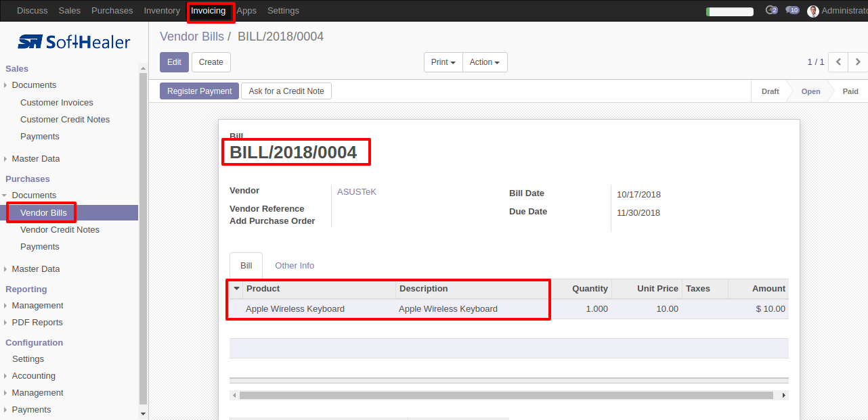
Task: Select the Open status stage
Action: coord(810,91)
